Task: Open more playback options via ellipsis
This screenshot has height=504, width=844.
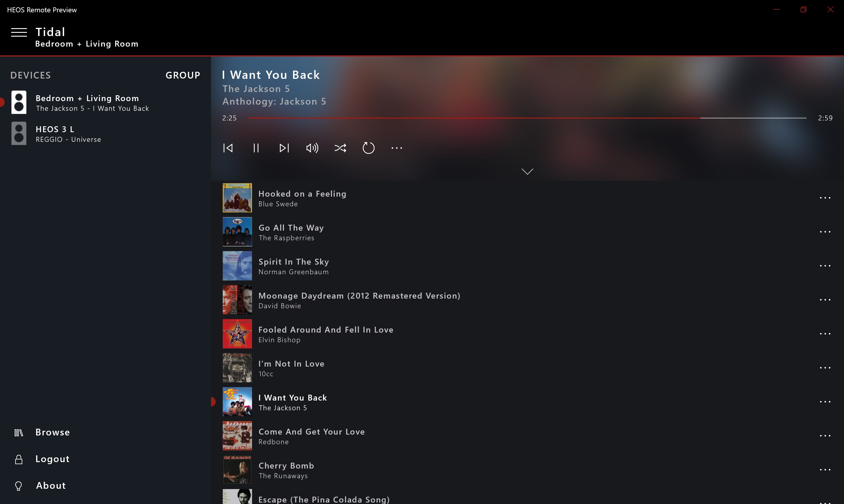Action: [396, 148]
